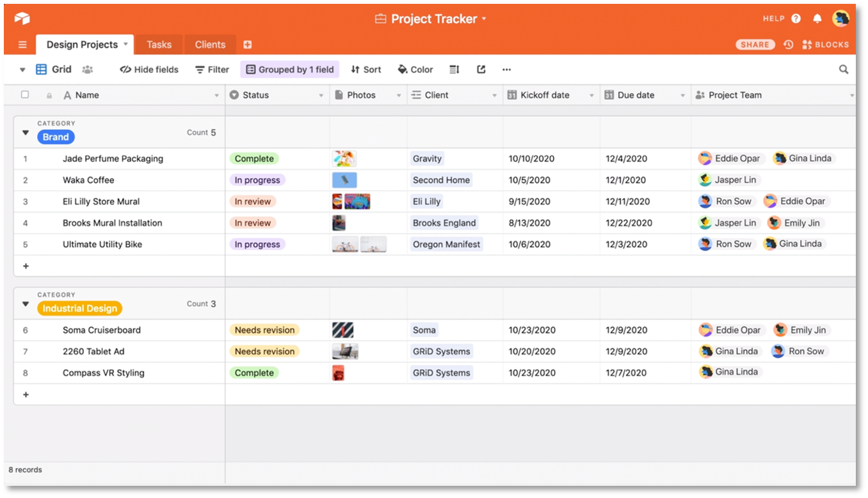Switch to the Clients tab
The height and width of the screenshot is (498, 868).
[210, 44]
